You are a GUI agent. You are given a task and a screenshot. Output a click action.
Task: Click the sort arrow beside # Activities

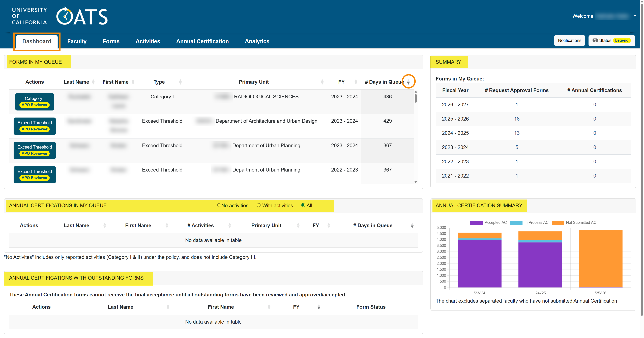pyautogui.click(x=230, y=225)
